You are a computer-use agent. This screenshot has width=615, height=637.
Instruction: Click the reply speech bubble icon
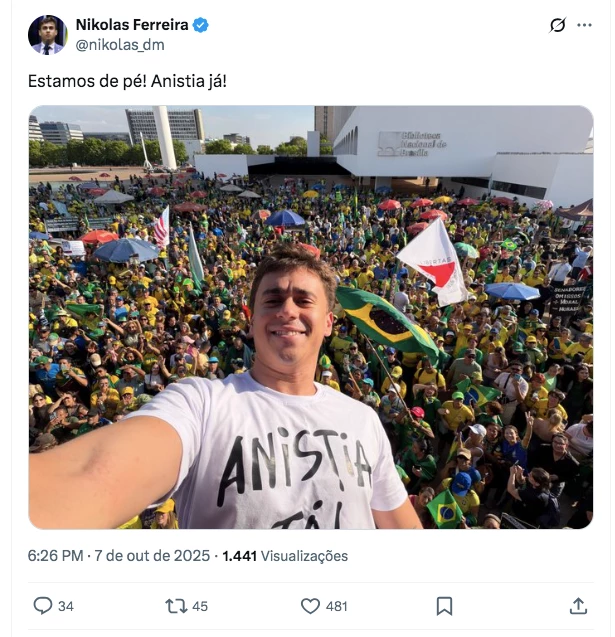[42, 606]
